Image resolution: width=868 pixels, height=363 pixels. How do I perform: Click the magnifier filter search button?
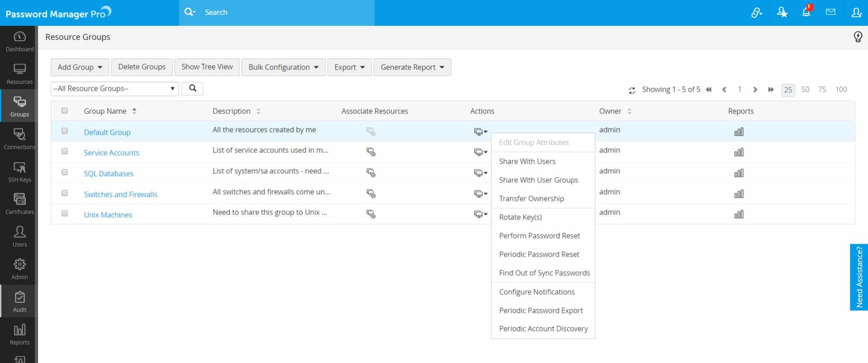(192, 88)
